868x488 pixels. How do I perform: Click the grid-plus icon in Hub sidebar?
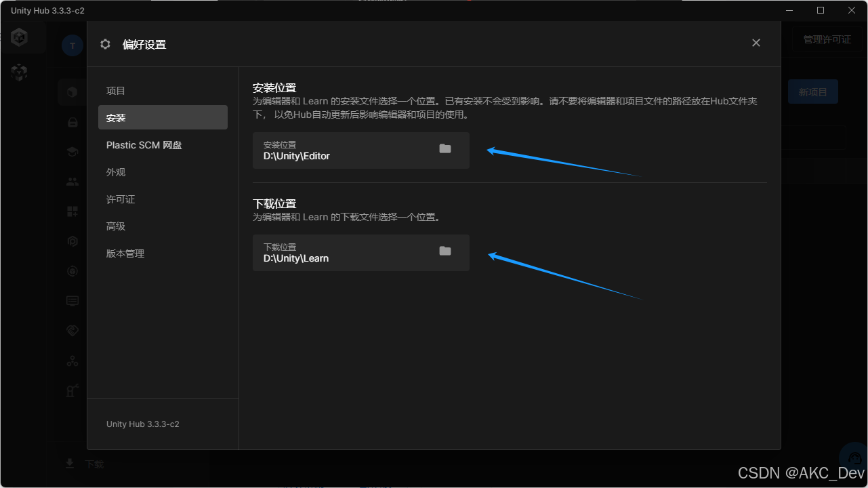pos(73,211)
